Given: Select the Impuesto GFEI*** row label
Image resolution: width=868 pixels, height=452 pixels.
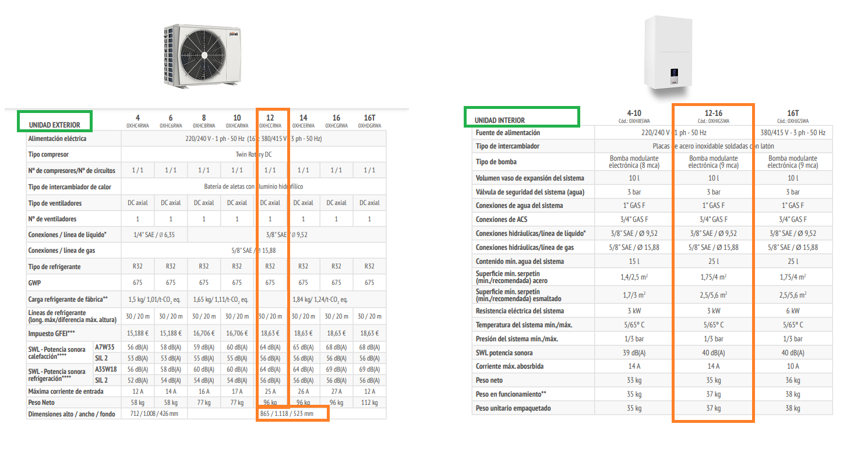Looking at the screenshot, I should click(x=52, y=334).
